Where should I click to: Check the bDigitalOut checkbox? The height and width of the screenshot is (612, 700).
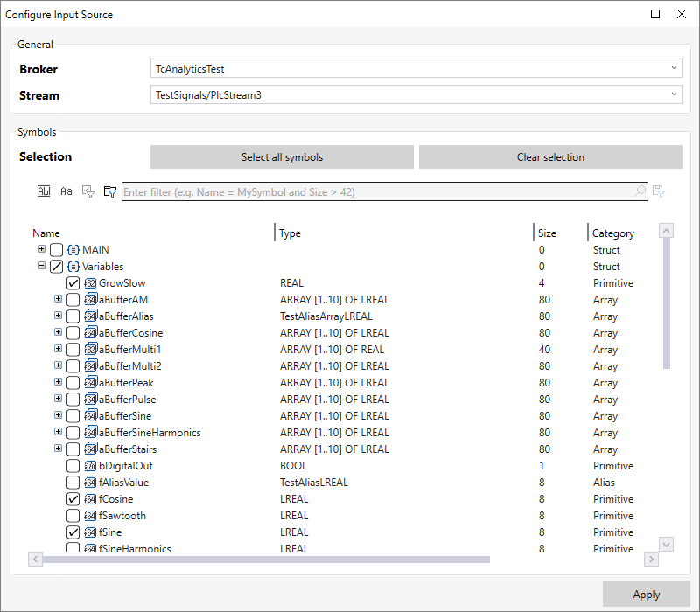pos(73,466)
